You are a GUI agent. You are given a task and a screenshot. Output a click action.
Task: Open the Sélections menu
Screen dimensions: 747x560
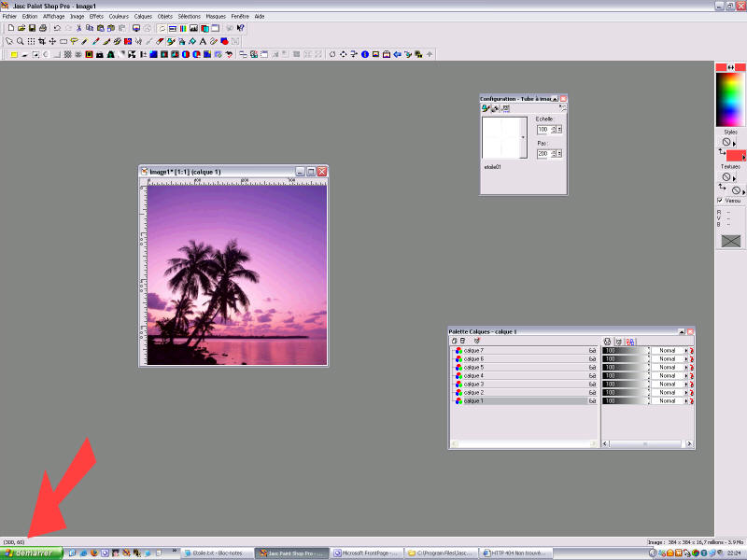click(190, 16)
